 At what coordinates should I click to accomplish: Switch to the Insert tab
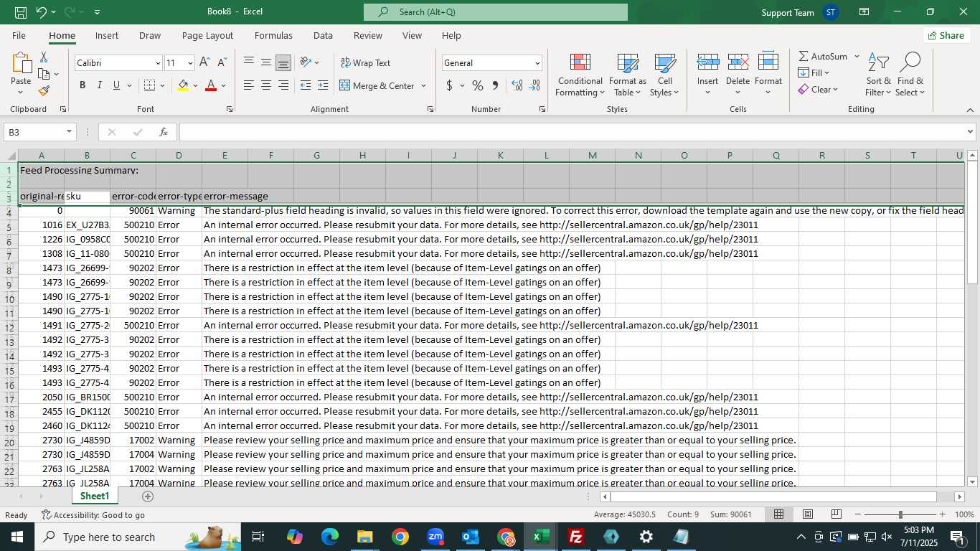pyautogui.click(x=107, y=35)
